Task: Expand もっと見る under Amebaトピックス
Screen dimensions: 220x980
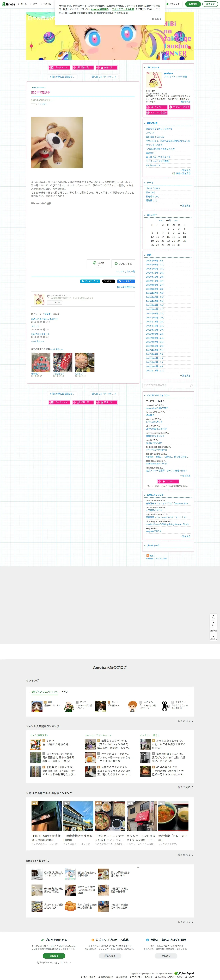Action: tap(185, 922)
